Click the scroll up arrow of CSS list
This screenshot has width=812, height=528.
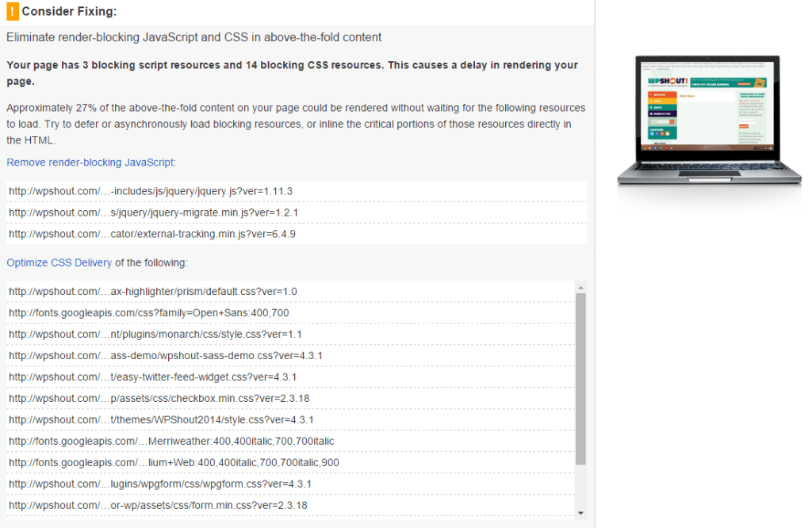580,287
